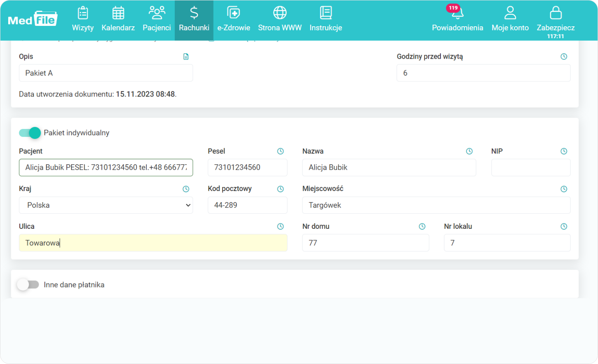
Task: Click the Pacjent field with Alicja Bubik
Action: (106, 167)
